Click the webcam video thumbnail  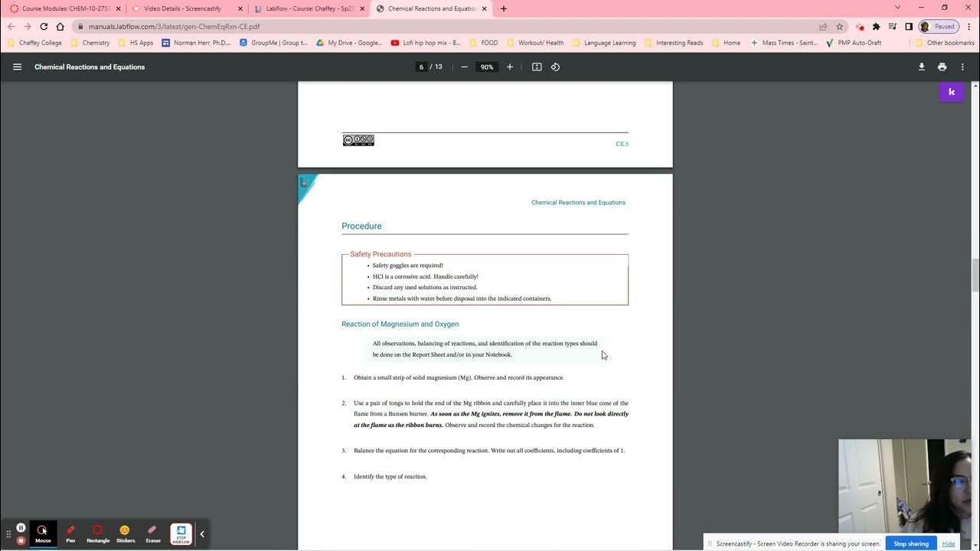click(x=904, y=485)
